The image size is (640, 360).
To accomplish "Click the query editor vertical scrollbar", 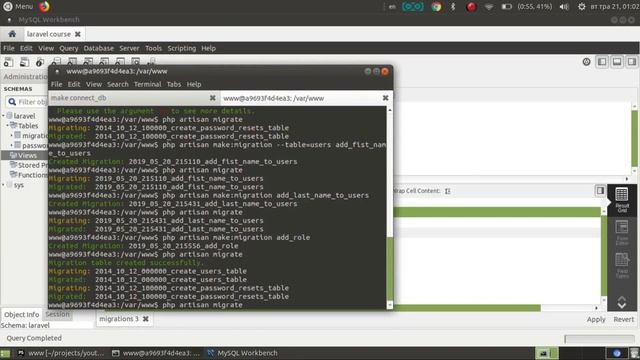I will tap(635, 139).
